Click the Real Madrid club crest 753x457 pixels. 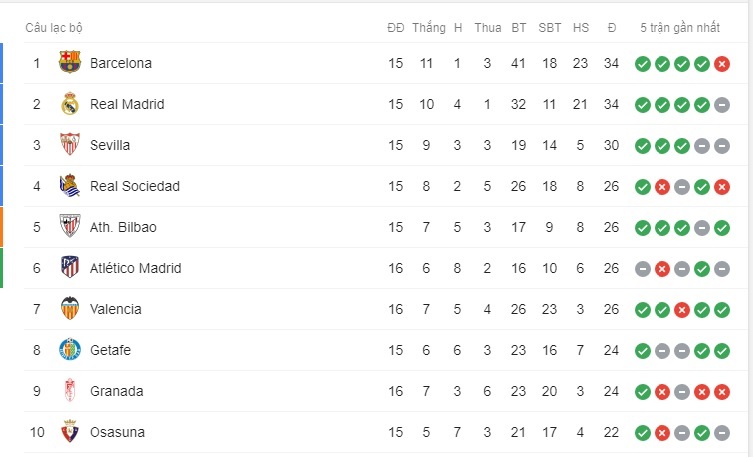click(x=70, y=104)
